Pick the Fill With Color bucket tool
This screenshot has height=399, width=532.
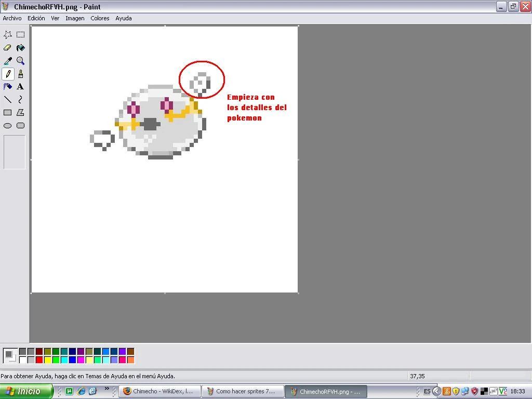(x=20, y=48)
